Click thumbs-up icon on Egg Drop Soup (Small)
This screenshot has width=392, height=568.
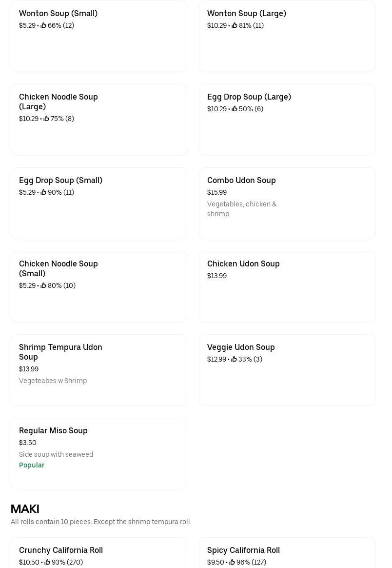pos(43,192)
